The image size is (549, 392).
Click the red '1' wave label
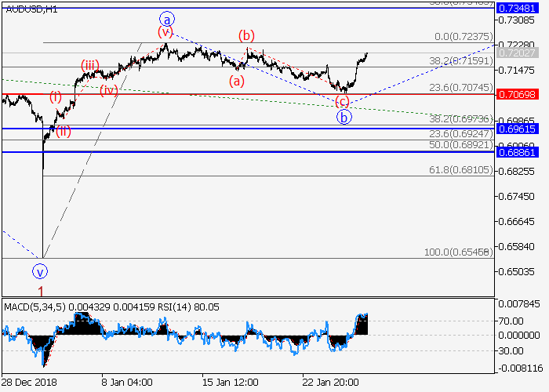[41, 290]
